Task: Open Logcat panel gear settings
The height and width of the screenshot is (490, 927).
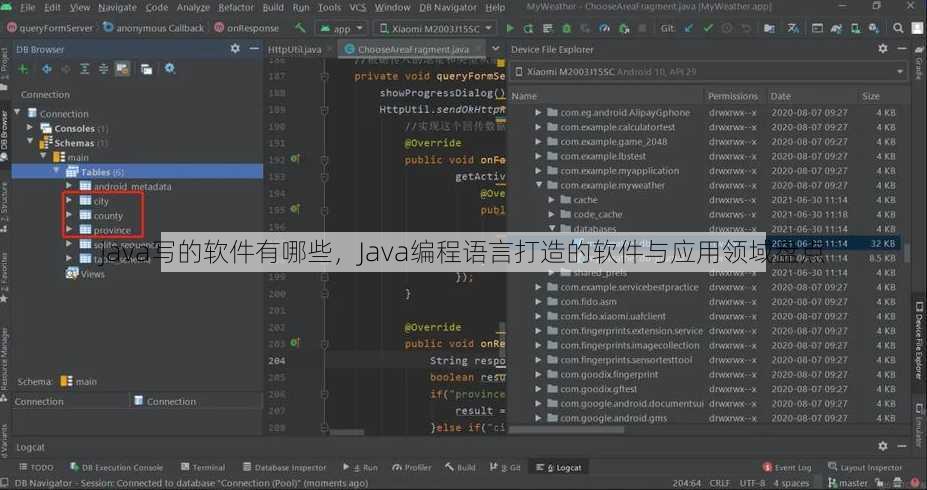Action: coord(883,446)
